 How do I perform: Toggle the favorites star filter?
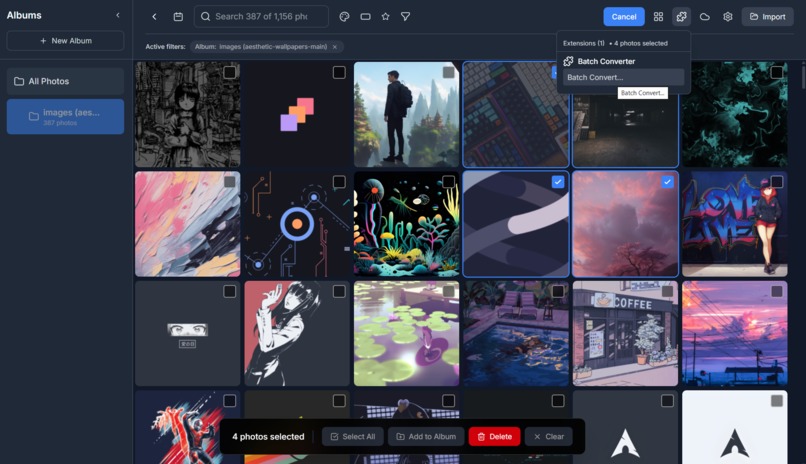coord(386,16)
